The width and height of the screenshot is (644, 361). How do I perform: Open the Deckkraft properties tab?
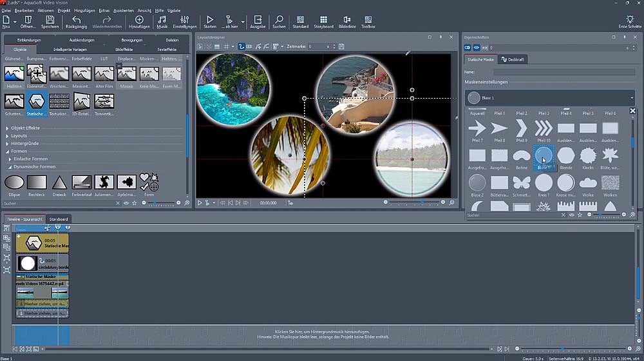click(x=513, y=59)
